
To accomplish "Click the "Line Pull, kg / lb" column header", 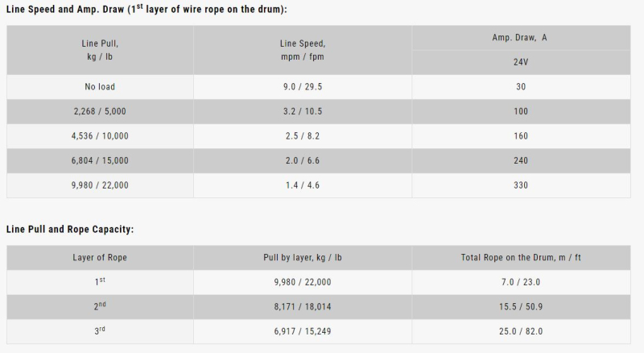I will 99,50.
